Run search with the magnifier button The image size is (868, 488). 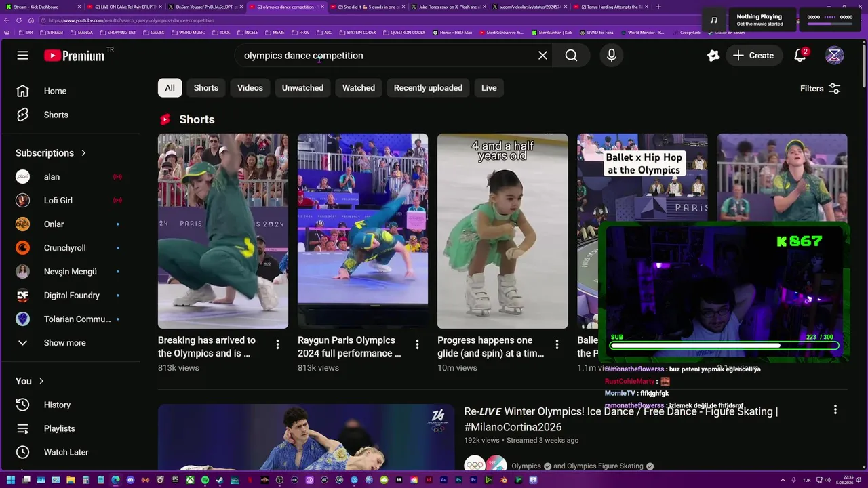(571, 56)
